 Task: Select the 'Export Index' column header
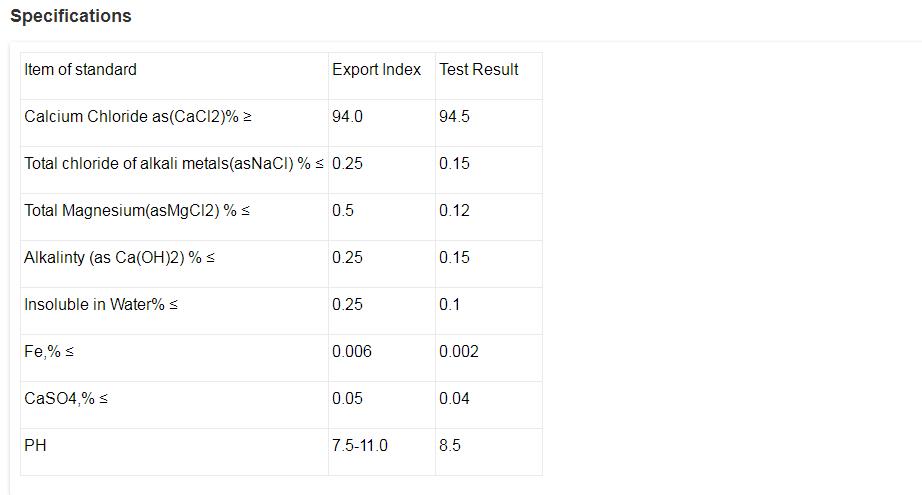tap(377, 69)
